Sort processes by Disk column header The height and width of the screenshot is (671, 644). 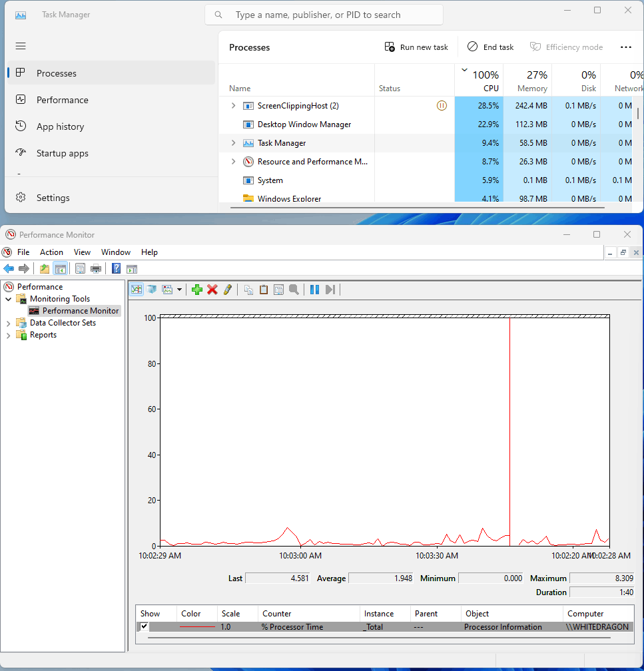click(576, 81)
